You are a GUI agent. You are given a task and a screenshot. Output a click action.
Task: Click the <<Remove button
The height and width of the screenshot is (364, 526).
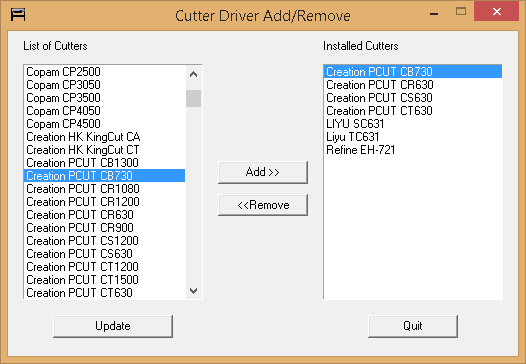tap(263, 205)
